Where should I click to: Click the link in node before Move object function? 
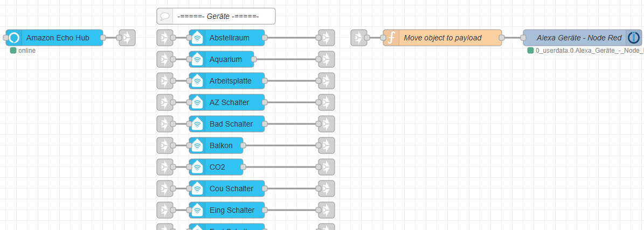click(x=359, y=38)
